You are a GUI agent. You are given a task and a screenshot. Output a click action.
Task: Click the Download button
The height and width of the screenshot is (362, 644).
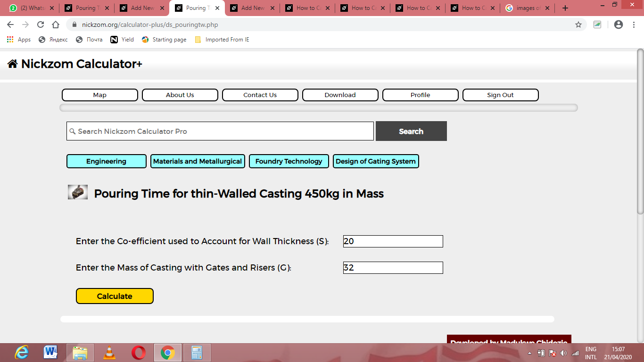click(x=340, y=95)
